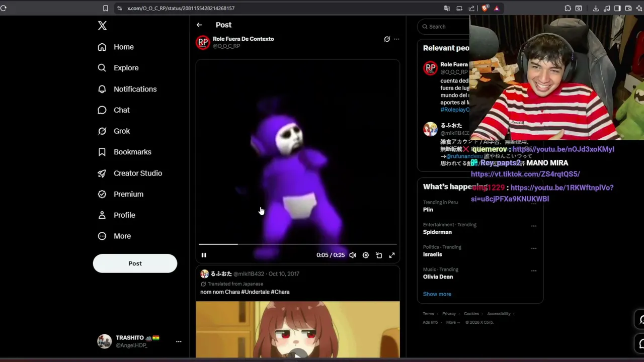Screen dimensions: 644x362
Task: Click the X logo in the sidebar
Action: coord(102,26)
